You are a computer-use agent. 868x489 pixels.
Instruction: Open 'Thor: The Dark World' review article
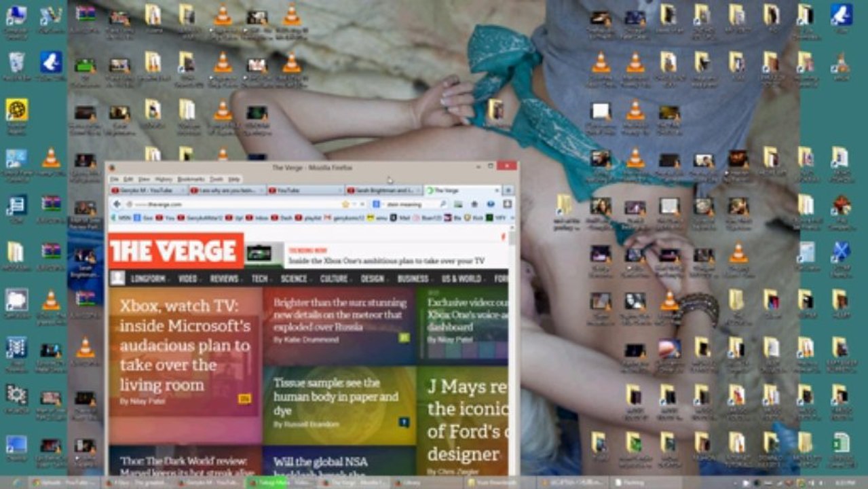(187, 466)
